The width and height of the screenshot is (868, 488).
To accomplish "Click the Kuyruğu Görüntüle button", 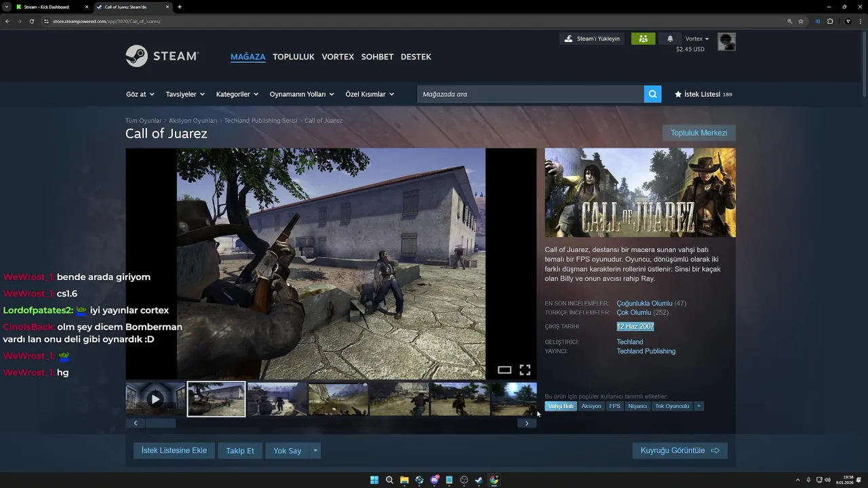I will tap(680, 451).
